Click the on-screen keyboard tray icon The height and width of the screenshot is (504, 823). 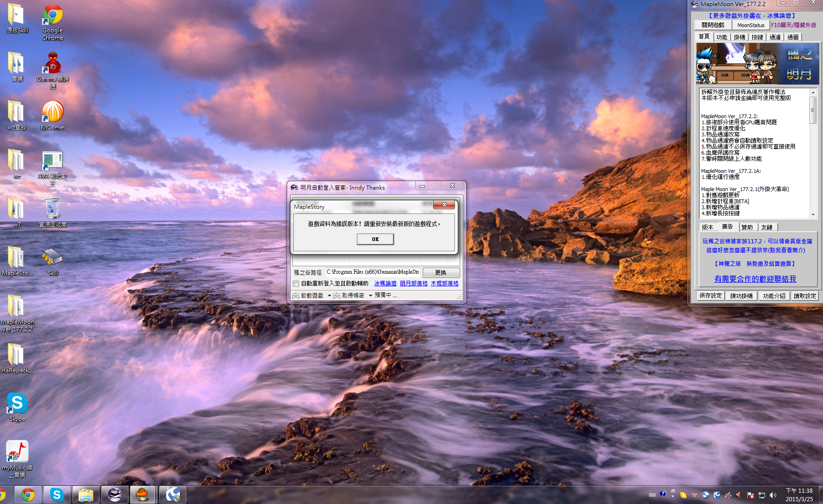[653, 495]
